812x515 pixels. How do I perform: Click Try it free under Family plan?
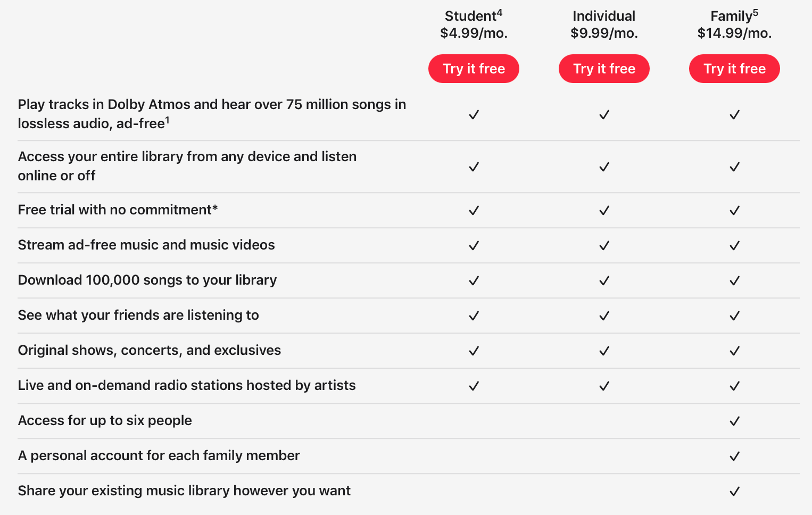tap(734, 68)
